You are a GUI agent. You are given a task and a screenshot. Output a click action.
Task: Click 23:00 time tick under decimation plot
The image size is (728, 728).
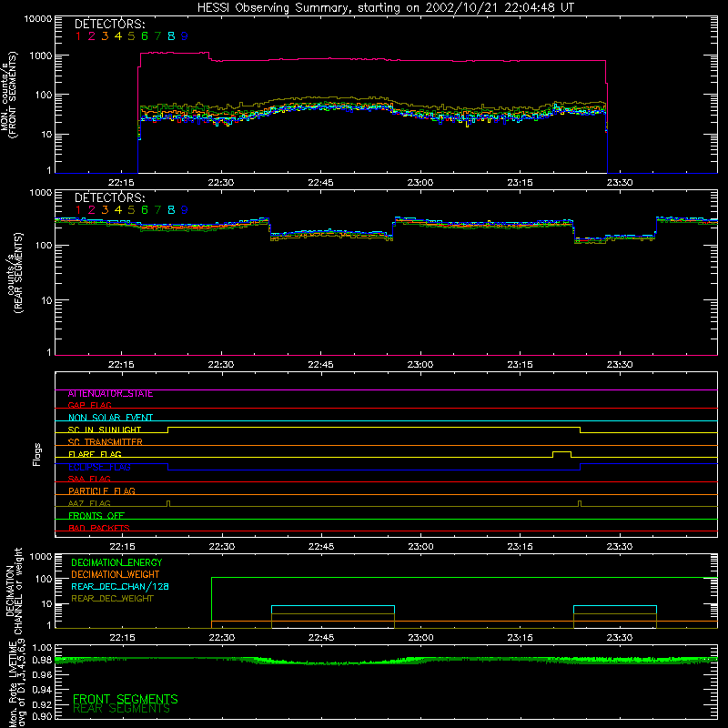coord(420,638)
